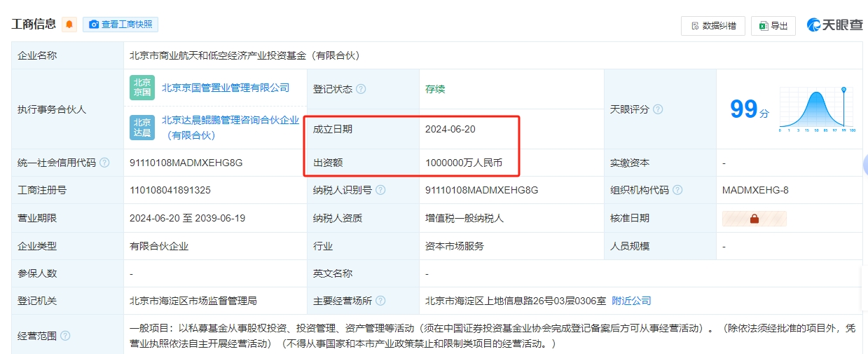Click 有限合伙企业 enterprise type value

[159, 246]
